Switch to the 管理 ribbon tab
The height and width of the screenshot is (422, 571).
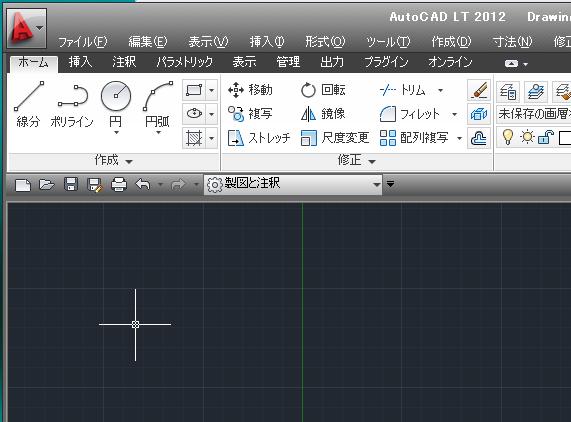288,62
